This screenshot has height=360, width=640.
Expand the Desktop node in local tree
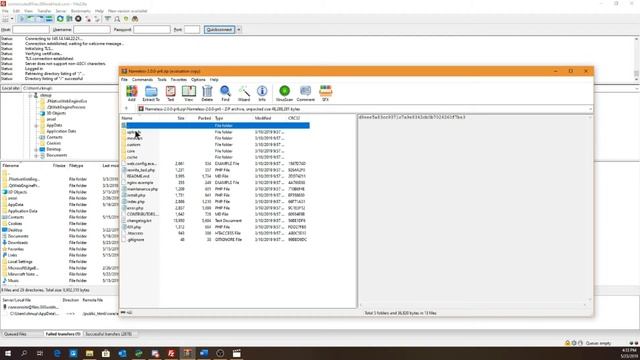coord(36,149)
